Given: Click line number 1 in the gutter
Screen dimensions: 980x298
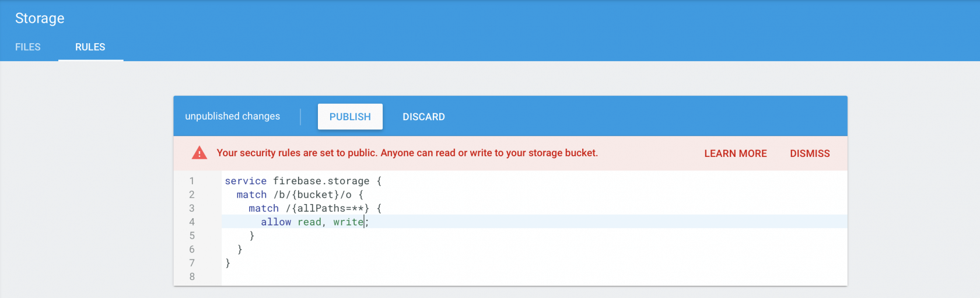Looking at the screenshot, I should 191,181.
